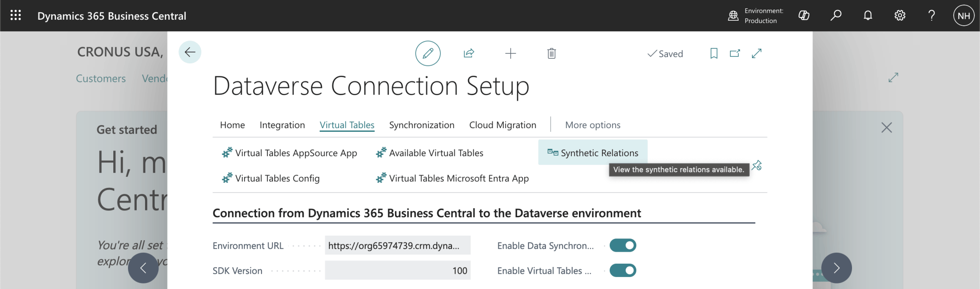Screen dimensions: 980x289
Task: Click the bookmark icon
Action: click(713, 53)
